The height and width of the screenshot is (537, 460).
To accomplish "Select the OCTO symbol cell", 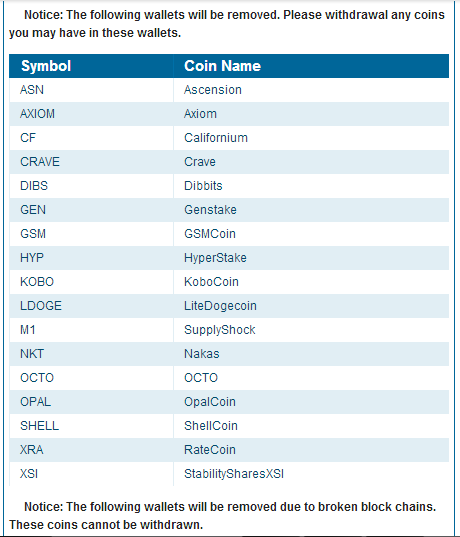I will [x=91, y=377].
